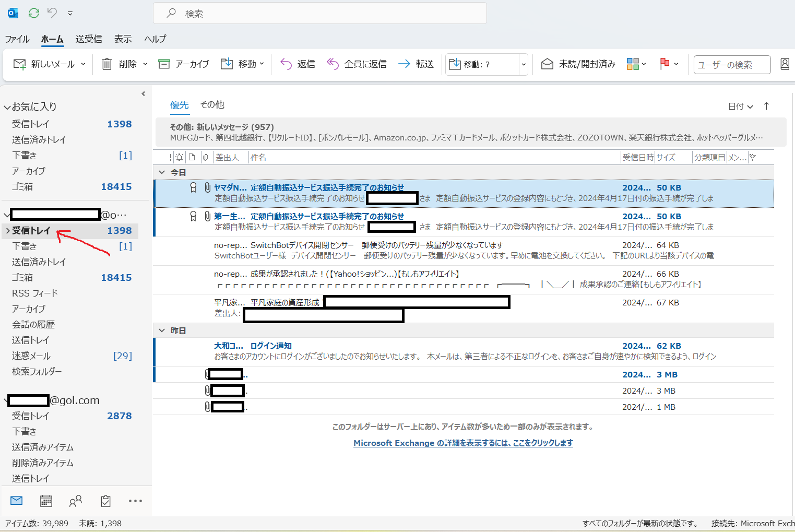Image resolution: width=795 pixels, height=532 pixels.
Task: Open the 表示 menu
Action: (123, 39)
